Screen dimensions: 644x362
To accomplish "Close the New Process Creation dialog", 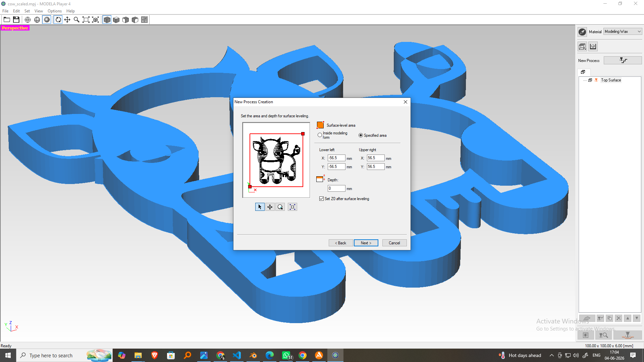I will 406,102.
